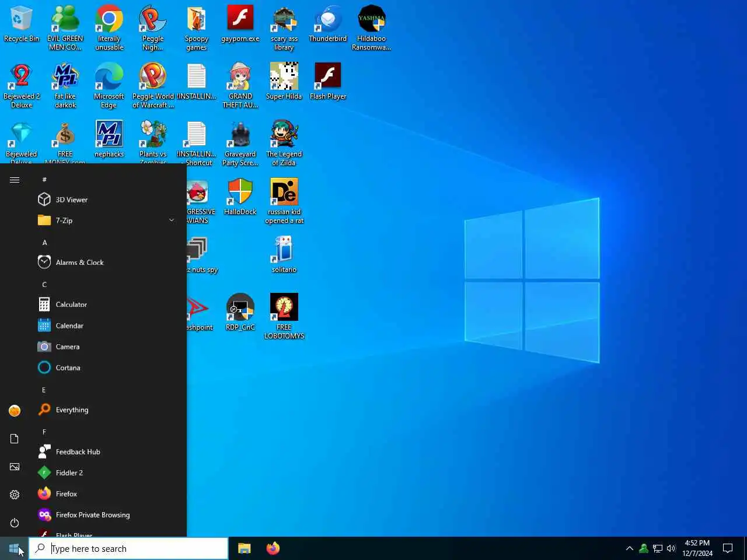Image resolution: width=747 pixels, height=560 pixels.
Task: Select the nephacks desktop icon
Action: pyautogui.click(x=109, y=139)
